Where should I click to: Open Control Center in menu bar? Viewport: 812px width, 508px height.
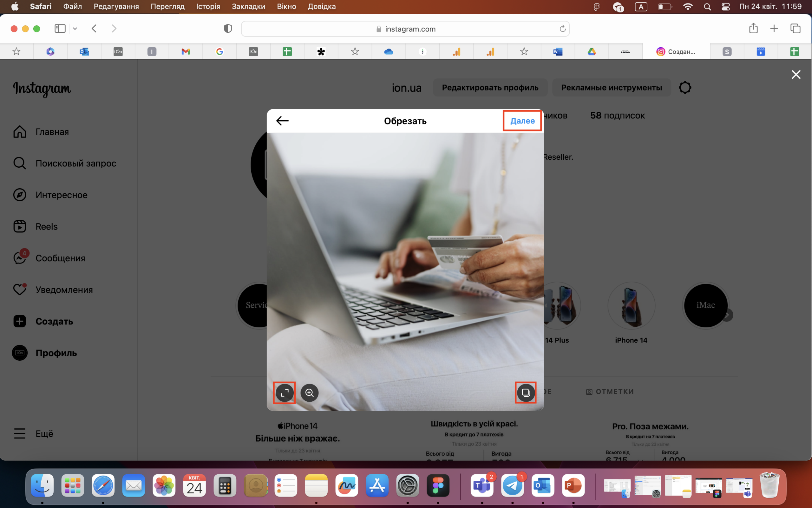click(x=725, y=7)
